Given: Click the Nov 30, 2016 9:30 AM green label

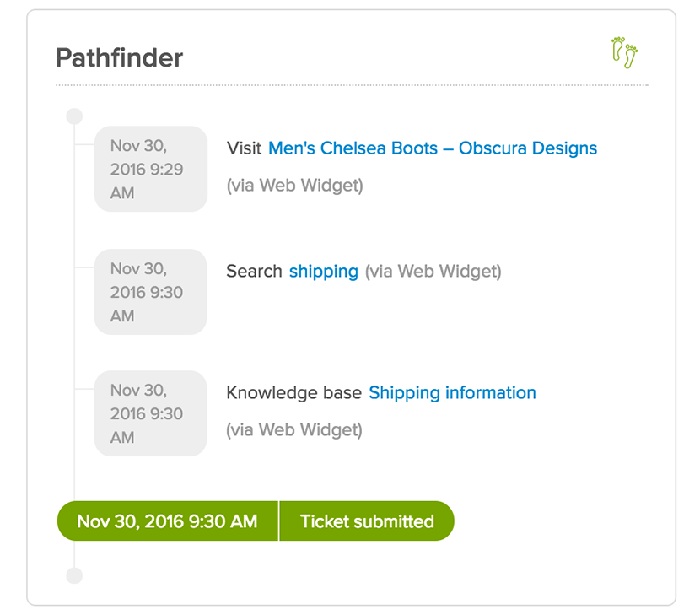Looking at the screenshot, I should [168, 521].
